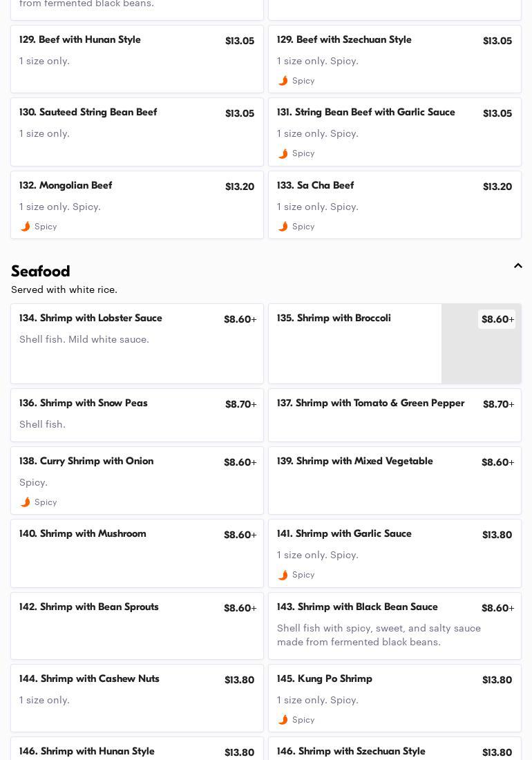Viewport: 532px width, 760px height.
Task: Click spicy pepper icon under Mongolian Beef
Action: pyautogui.click(x=26, y=227)
